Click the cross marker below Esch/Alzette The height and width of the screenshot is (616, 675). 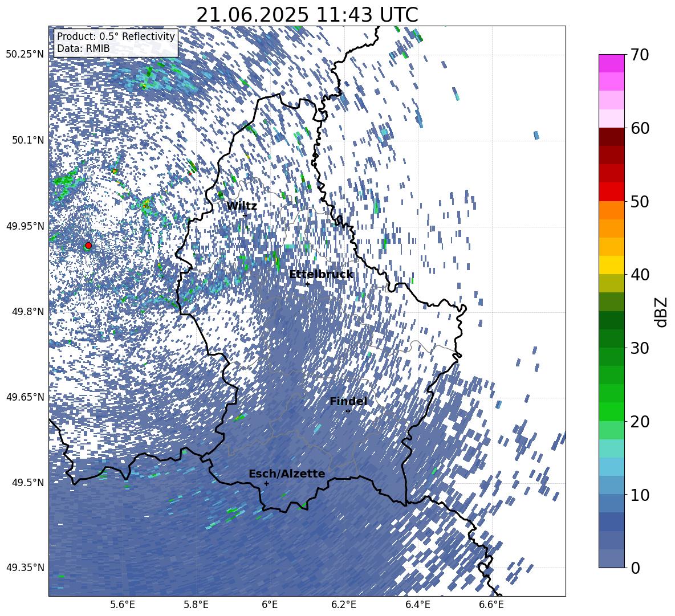[266, 483]
